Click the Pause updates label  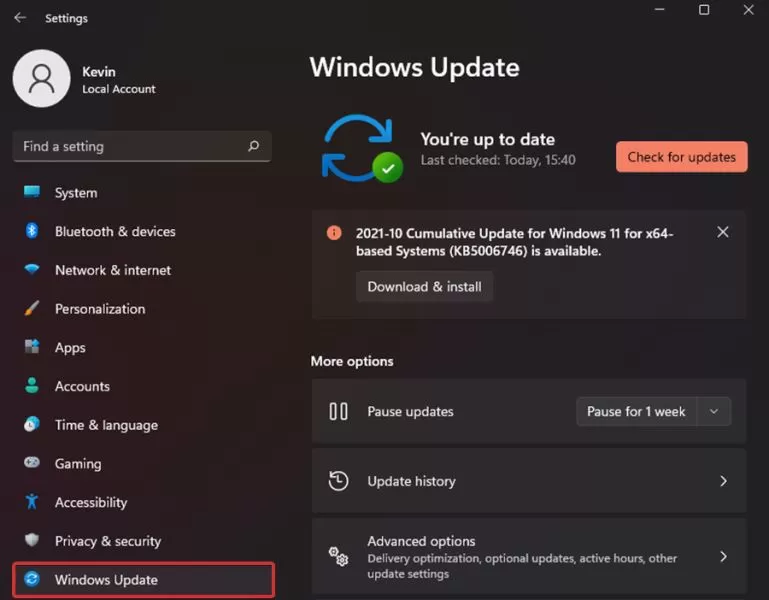coord(410,411)
